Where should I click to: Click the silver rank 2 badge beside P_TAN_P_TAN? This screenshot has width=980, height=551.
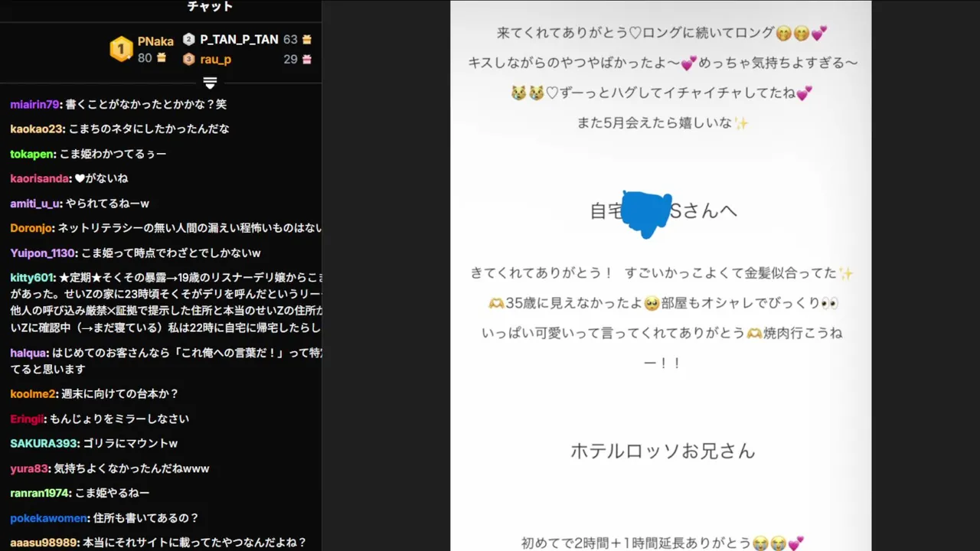click(189, 39)
